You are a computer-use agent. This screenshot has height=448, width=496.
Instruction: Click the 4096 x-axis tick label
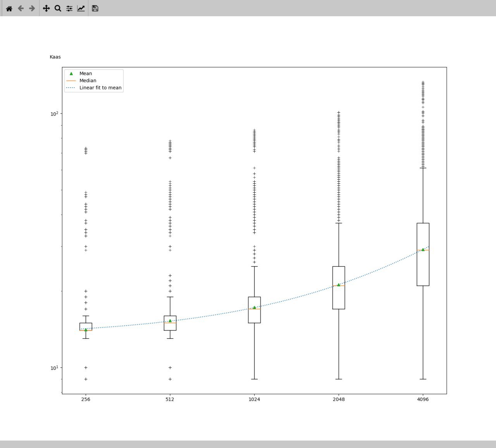[423, 400]
